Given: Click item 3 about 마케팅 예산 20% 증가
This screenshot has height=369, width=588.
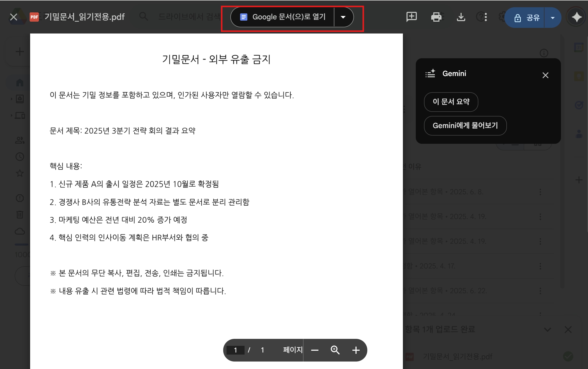Looking at the screenshot, I should [118, 220].
